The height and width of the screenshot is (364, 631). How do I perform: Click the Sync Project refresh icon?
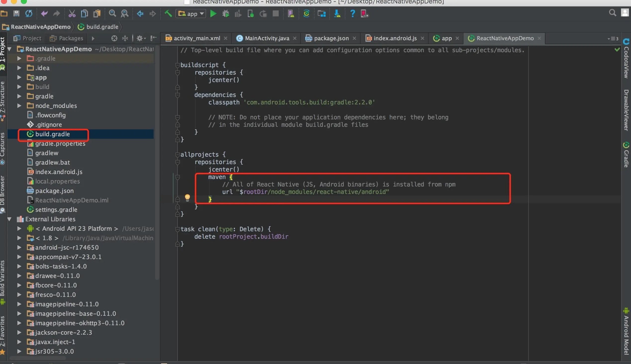coord(29,13)
